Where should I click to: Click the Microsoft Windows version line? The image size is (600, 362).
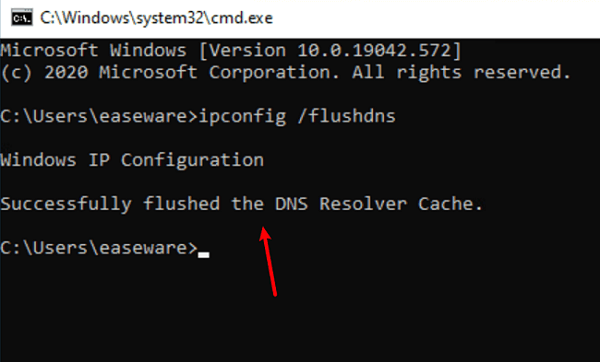pyautogui.click(x=231, y=51)
